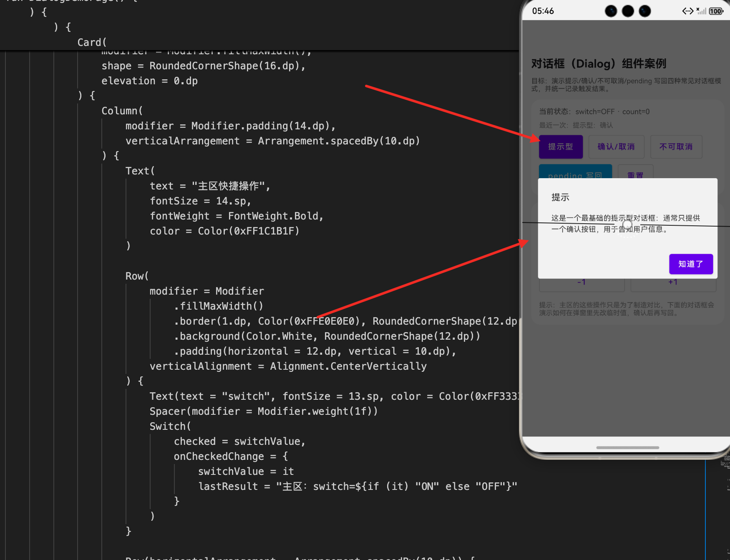This screenshot has width=730, height=560.
Task: Click the line color = Color(0xFF1C1B1F)
Action: click(x=224, y=231)
